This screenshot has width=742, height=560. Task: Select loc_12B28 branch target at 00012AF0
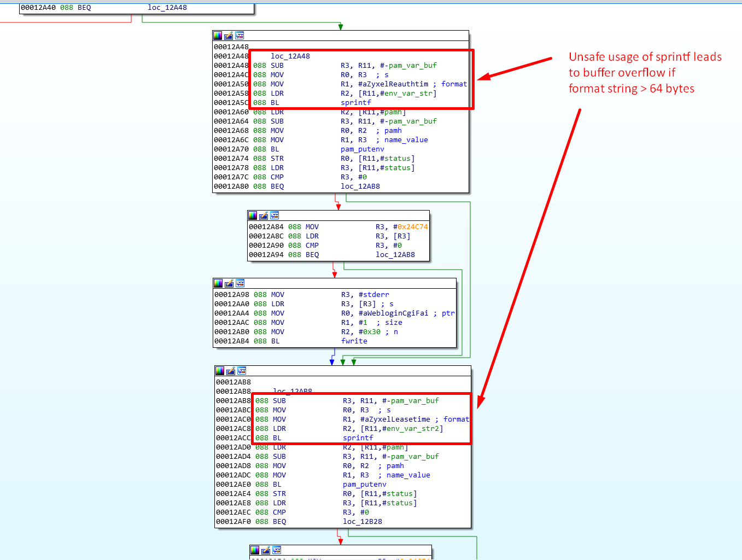(363, 522)
